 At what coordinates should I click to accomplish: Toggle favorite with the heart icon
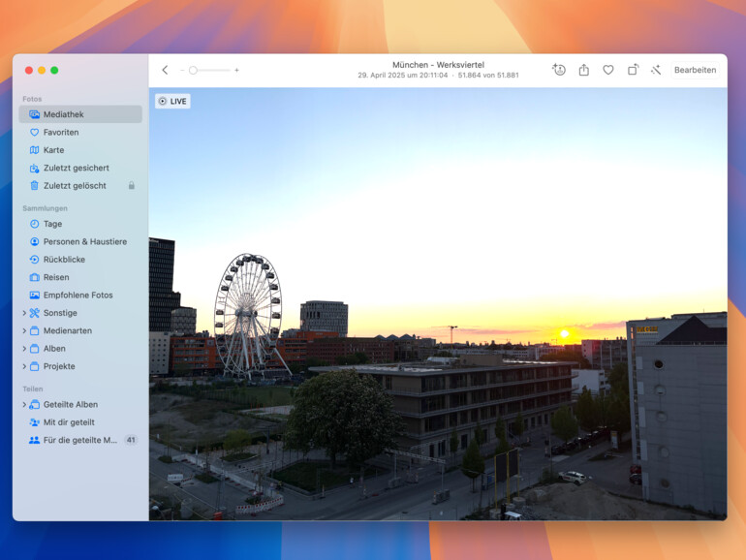608,70
